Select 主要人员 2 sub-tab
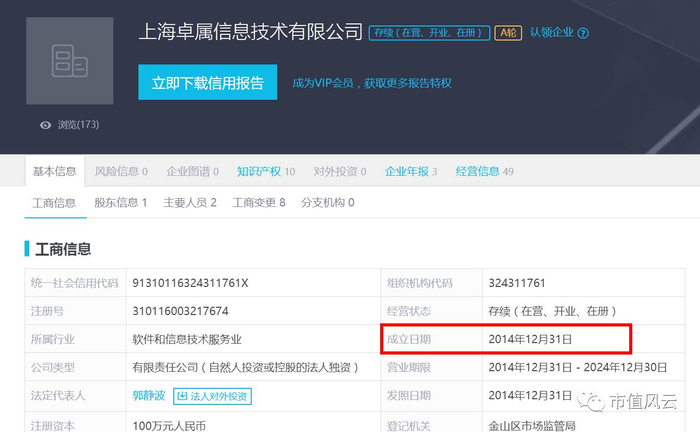Image resolution: width=700 pixels, height=432 pixels. (x=190, y=203)
